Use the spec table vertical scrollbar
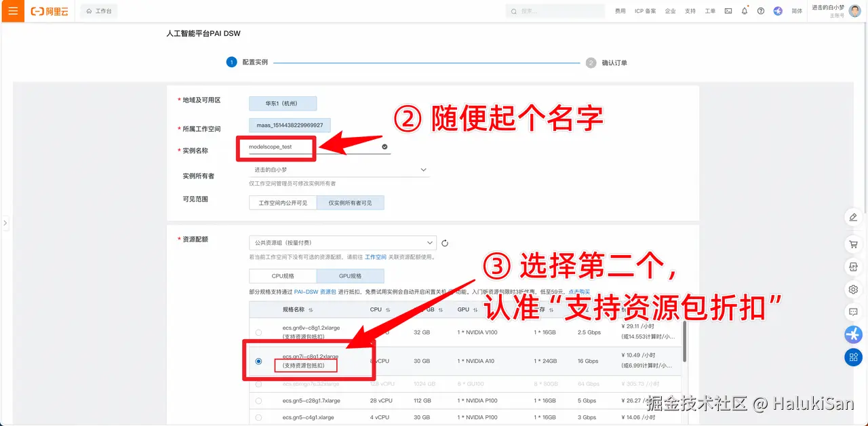The width and height of the screenshot is (868, 426). click(685, 341)
